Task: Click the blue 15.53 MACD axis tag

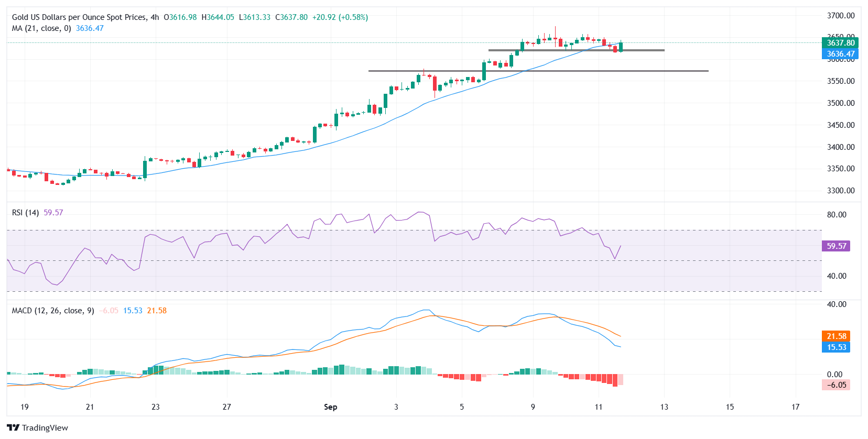Action: click(x=836, y=347)
